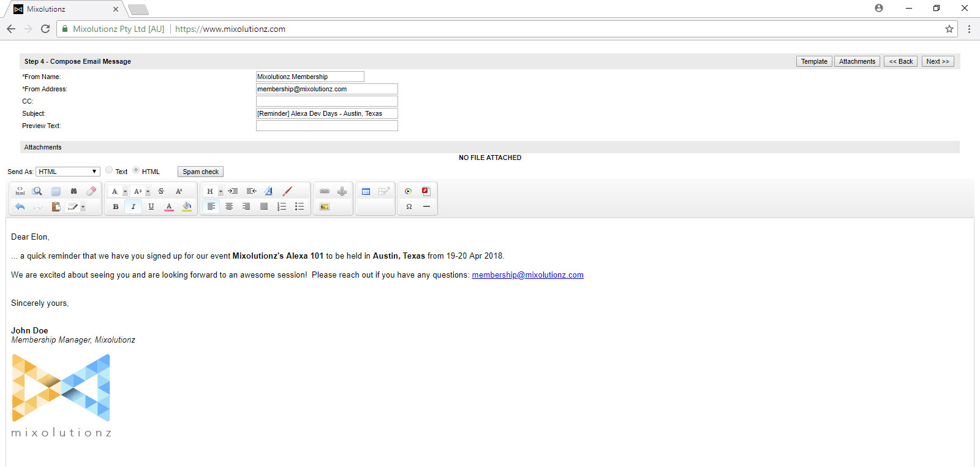980x467 pixels.
Task: Decrease indent of paragraph
Action: point(251,191)
